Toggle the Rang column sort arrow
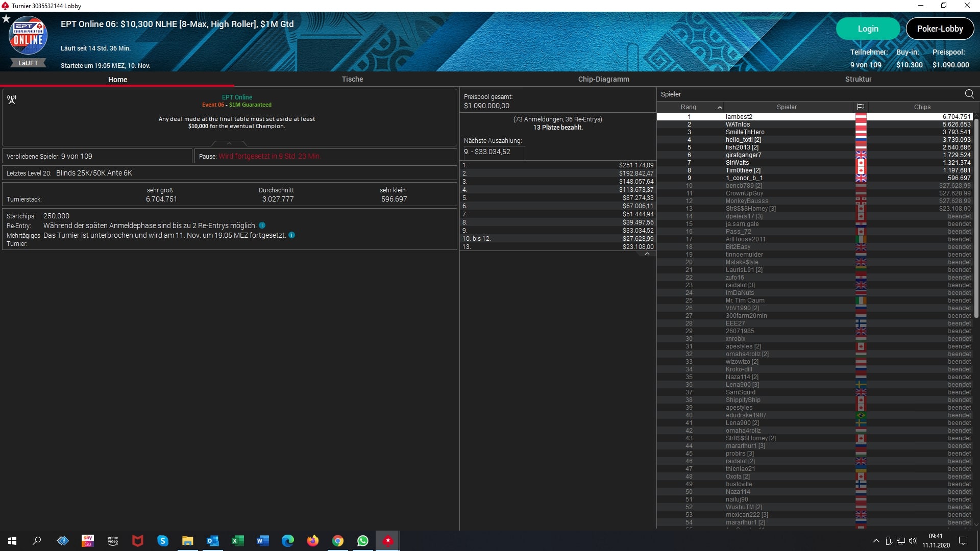 (720, 107)
